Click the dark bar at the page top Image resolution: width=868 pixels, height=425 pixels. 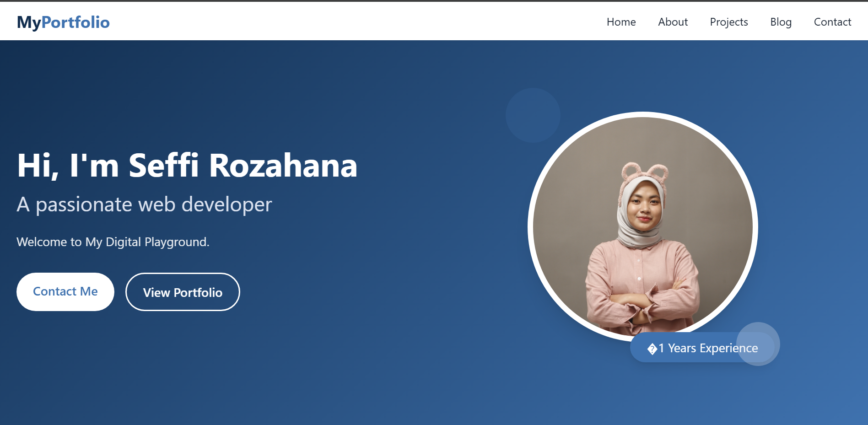[x=434, y=1]
